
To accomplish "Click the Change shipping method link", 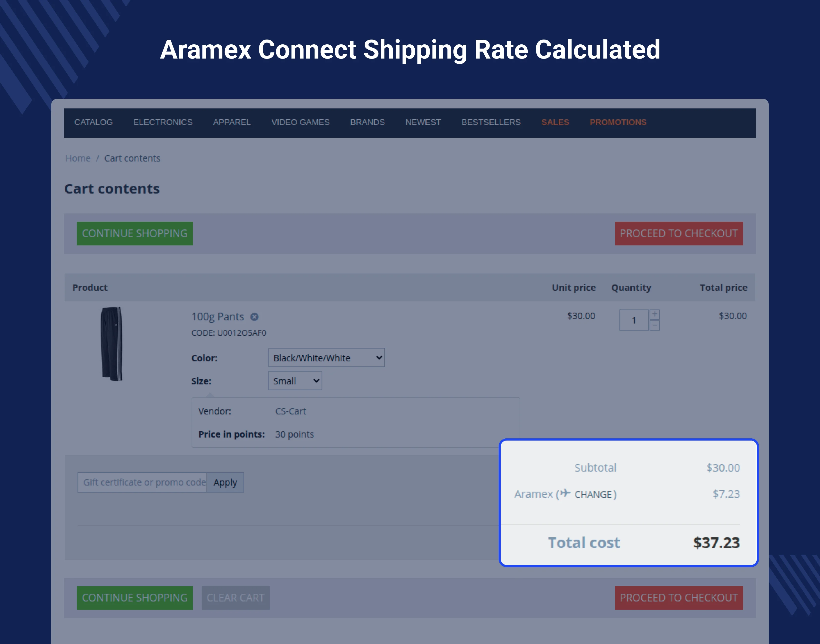I will pyautogui.click(x=593, y=495).
